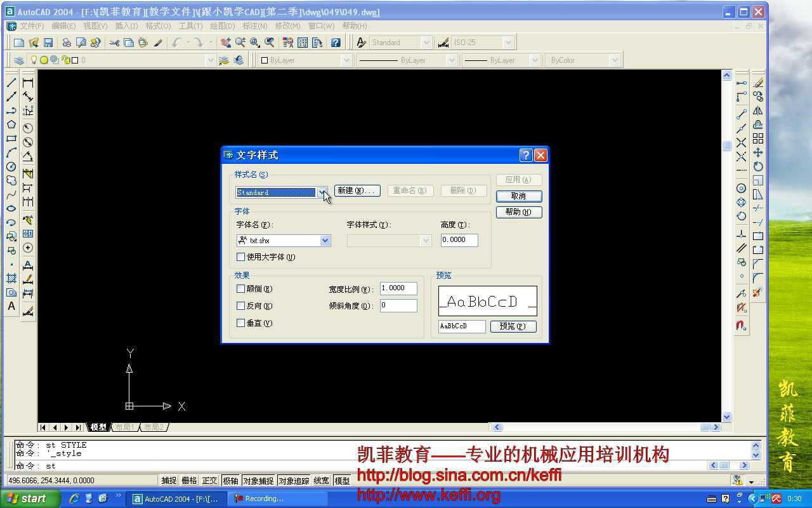
Task: Toggle 捕捉 snap mode in status bar
Action: pos(169,481)
